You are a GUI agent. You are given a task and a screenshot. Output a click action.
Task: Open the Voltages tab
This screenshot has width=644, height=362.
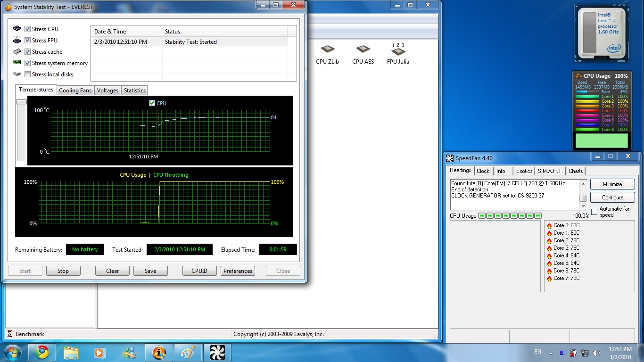[x=107, y=90]
